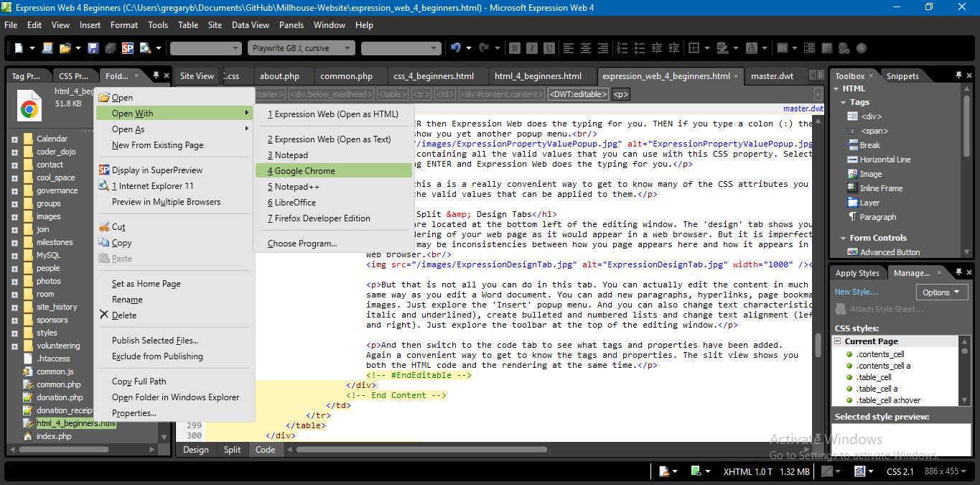Align text left toolbar icon
The height and width of the screenshot is (485, 980).
click(569, 48)
